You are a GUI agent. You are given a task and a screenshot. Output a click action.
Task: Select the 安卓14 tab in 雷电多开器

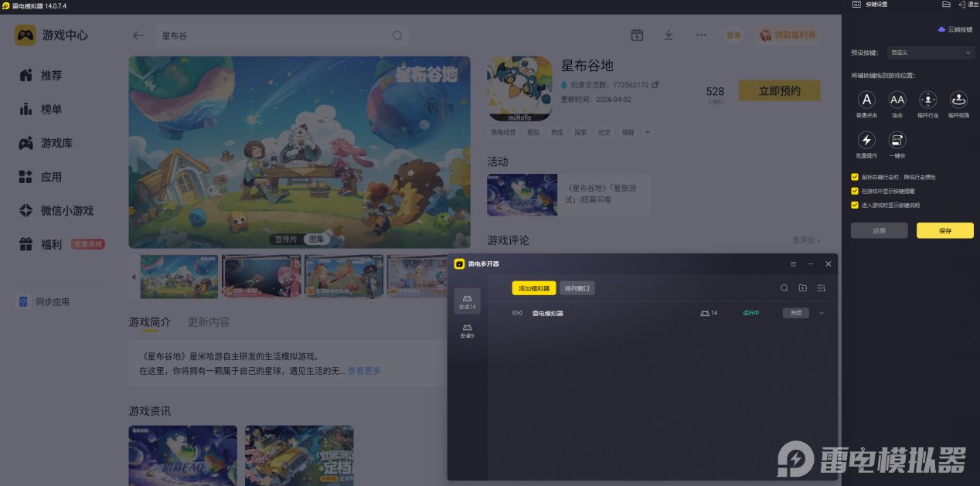point(467,301)
